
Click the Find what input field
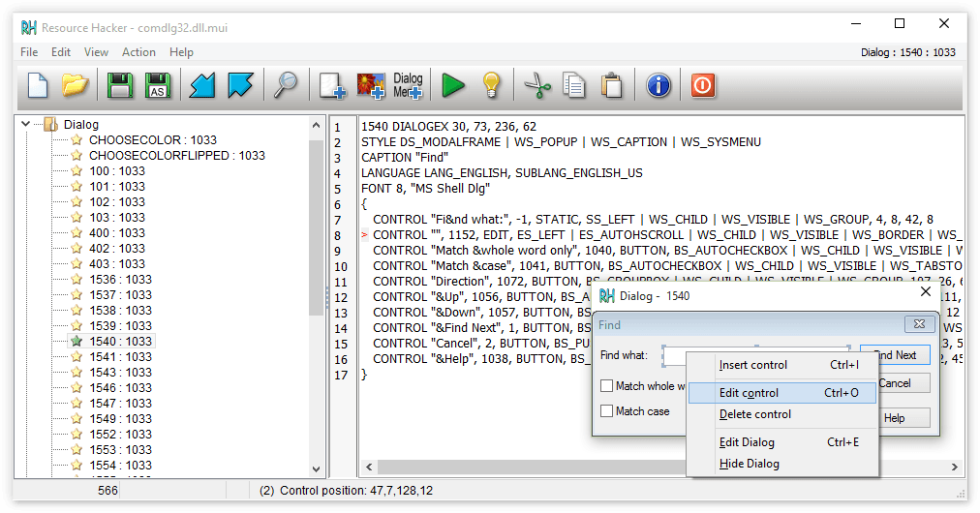(756, 355)
